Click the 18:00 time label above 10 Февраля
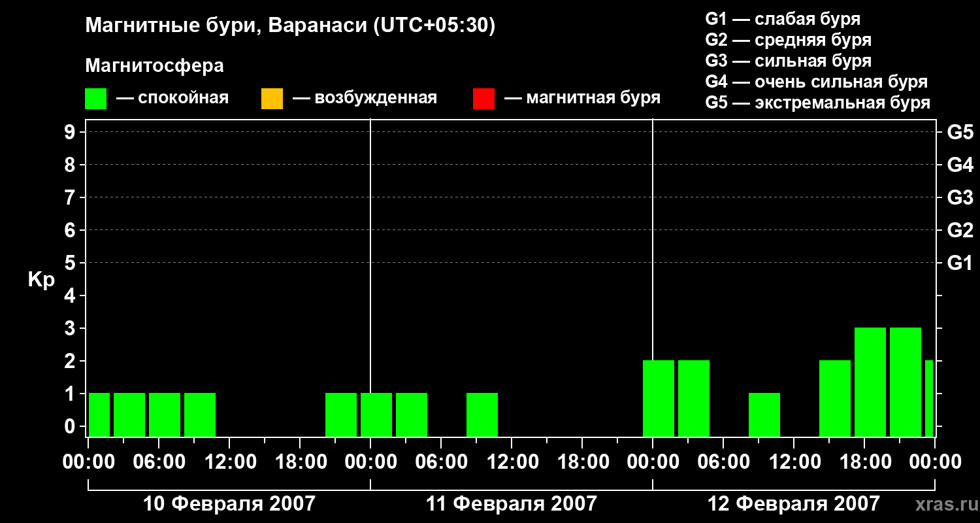This screenshot has width=980, height=523. pyautogui.click(x=300, y=462)
